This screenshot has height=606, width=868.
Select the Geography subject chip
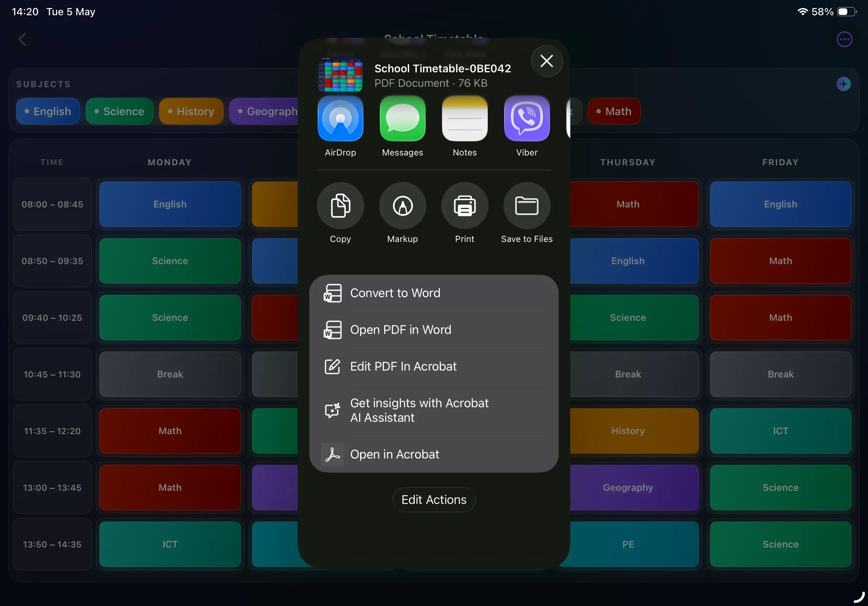pyautogui.click(x=264, y=112)
